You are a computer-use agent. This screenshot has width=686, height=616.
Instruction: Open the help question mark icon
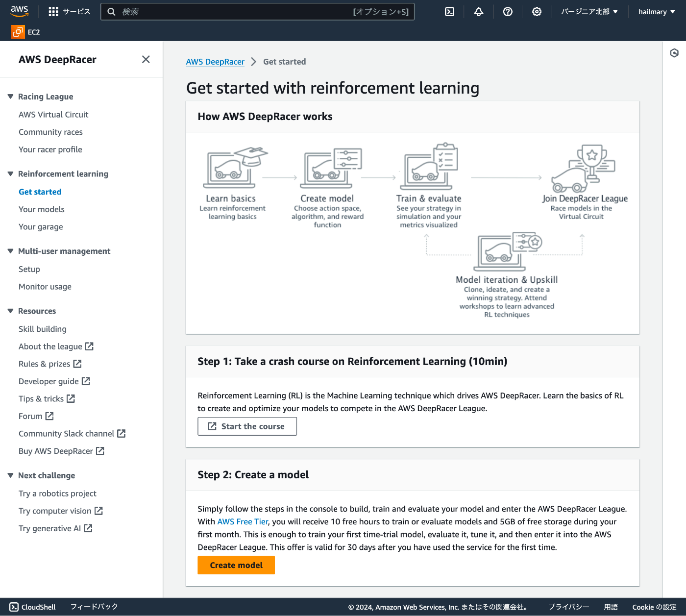pos(508,12)
